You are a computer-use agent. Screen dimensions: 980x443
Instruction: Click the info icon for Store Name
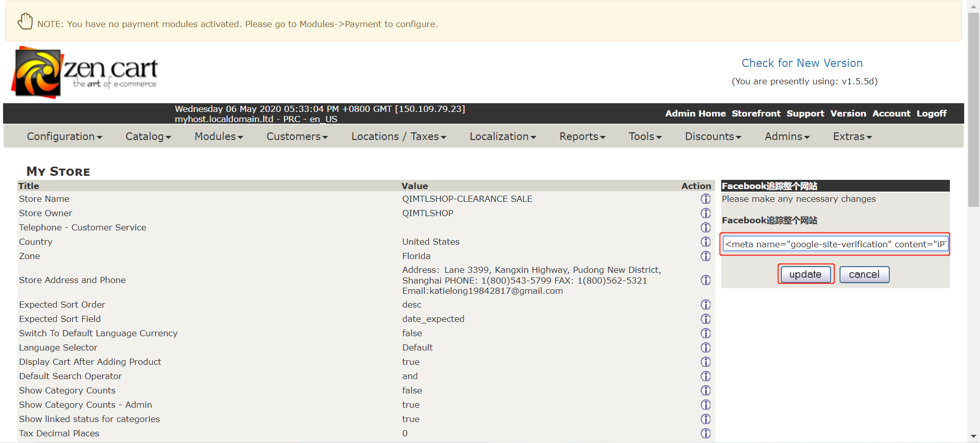[x=705, y=199]
